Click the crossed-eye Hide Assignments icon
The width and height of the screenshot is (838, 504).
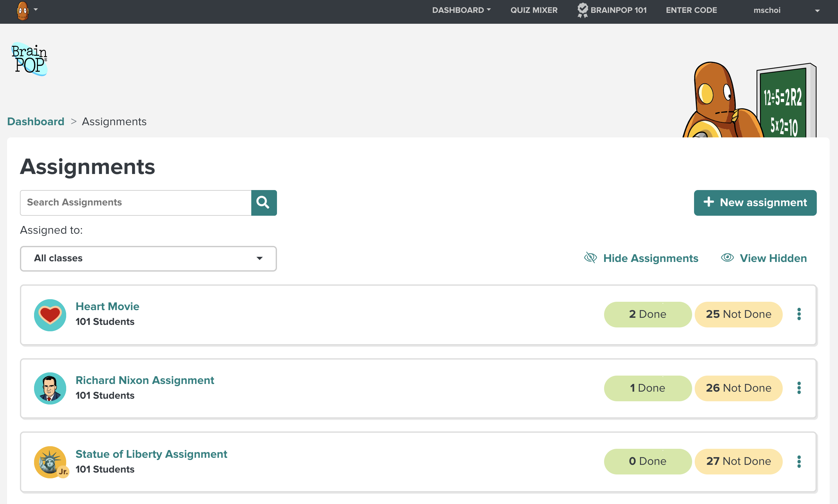(591, 258)
